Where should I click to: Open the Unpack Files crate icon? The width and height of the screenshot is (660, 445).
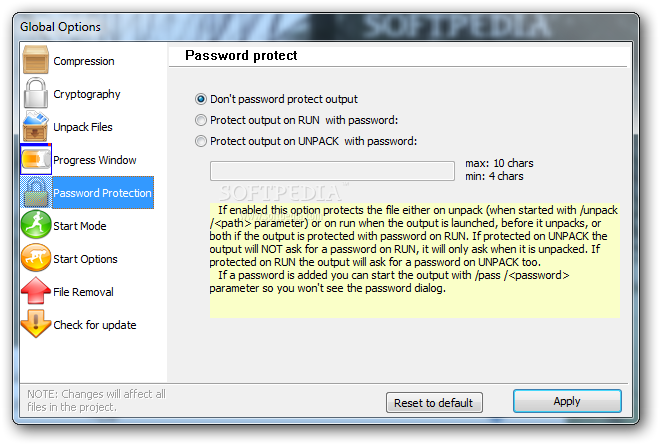coord(36,126)
